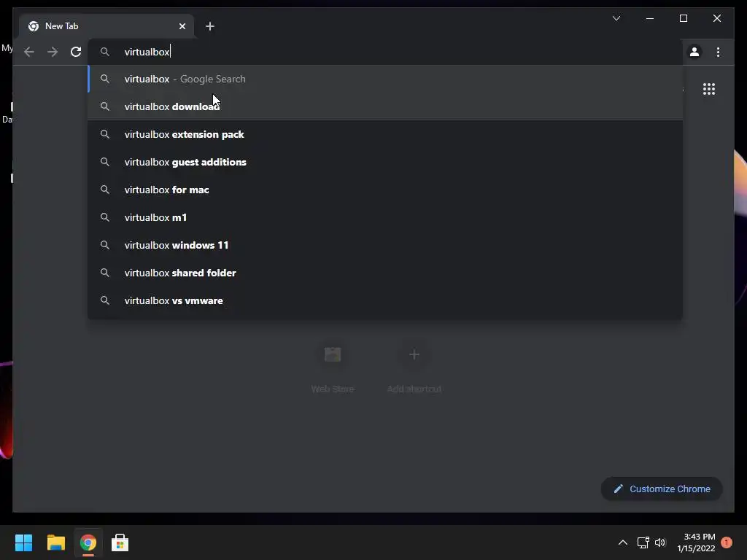
Task: Choose 'virtualbox for mac' suggestion
Action: 385,190
